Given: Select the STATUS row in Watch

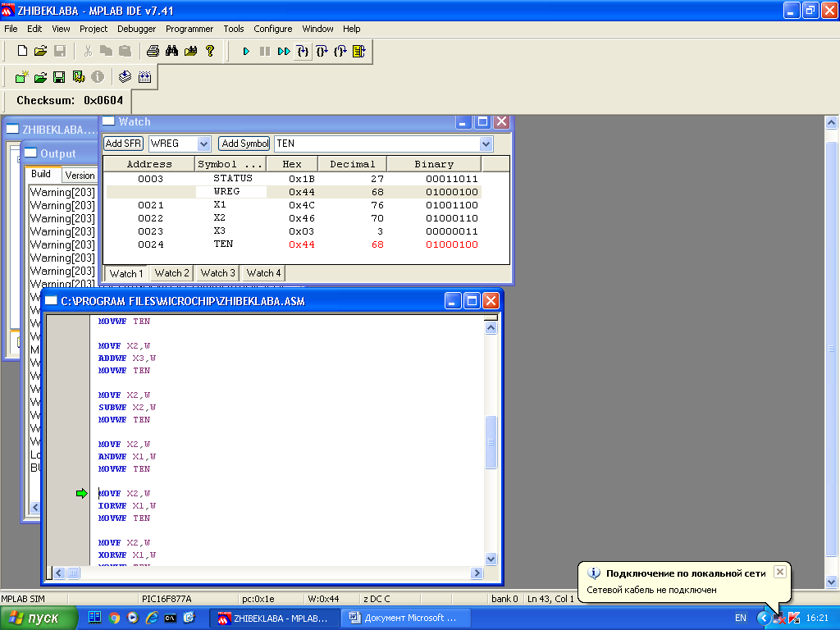Looking at the screenshot, I should [x=294, y=178].
